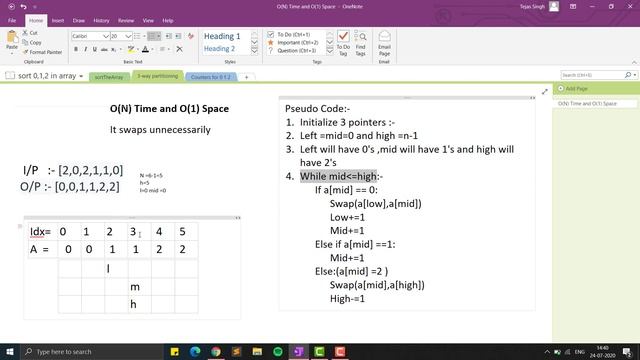Expand the Styles gallery

pos(254,51)
